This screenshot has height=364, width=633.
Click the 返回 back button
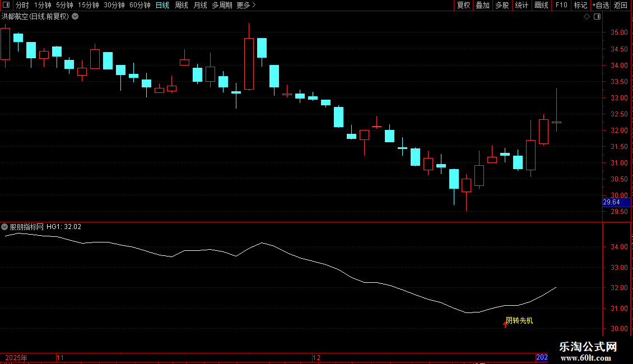[x=621, y=5]
